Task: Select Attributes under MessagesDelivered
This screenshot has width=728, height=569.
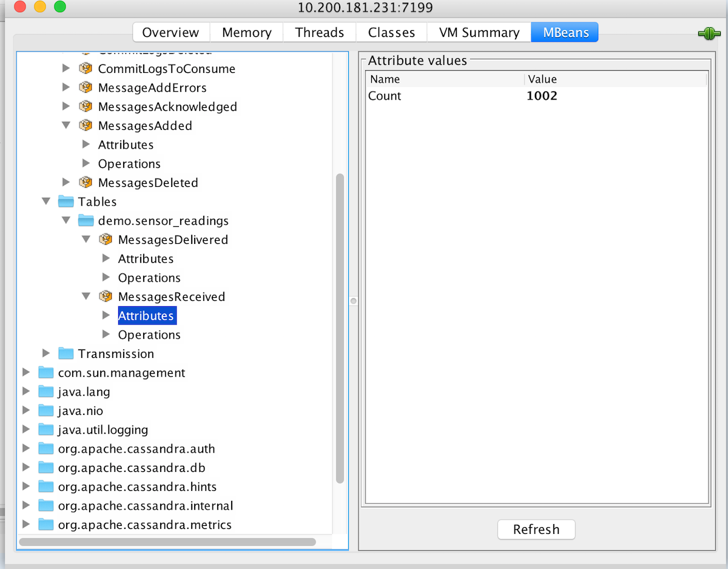Action: click(146, 258)
